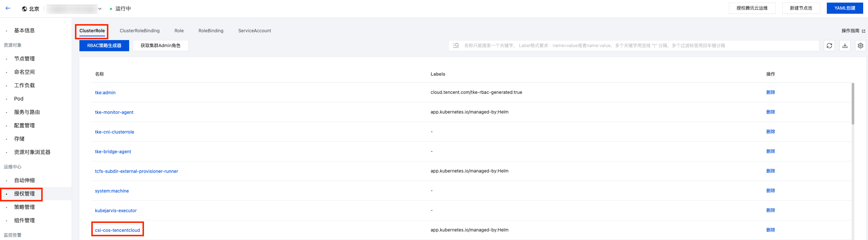Click the download list icon
Image resolution: width=868 pixels, height=240 pixels.
(x=845, y=46)
